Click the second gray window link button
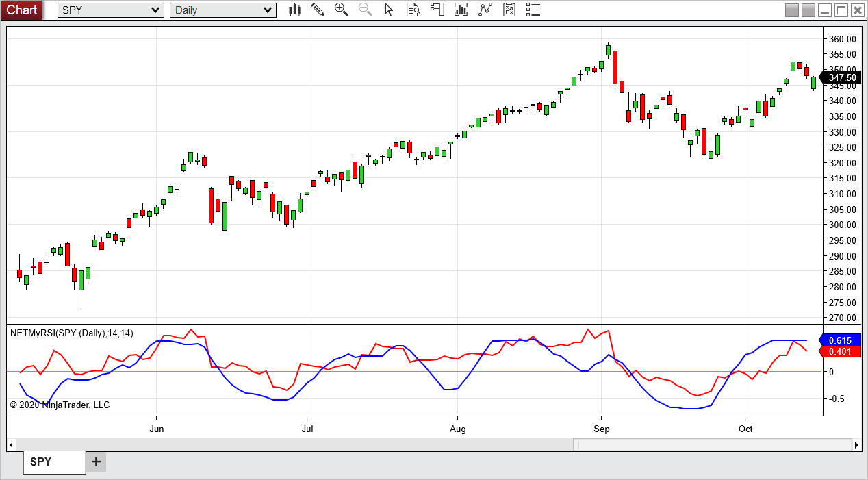The image size is (868, 480). (x=808, y=10)
